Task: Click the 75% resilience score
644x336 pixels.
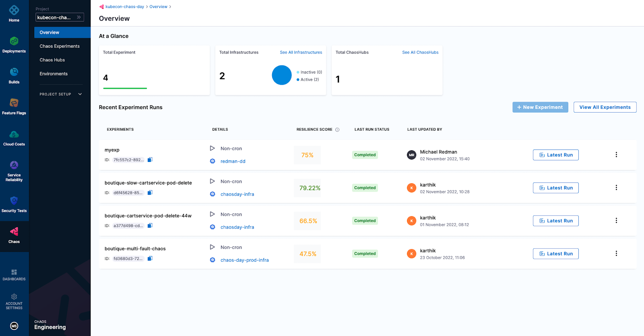Action: click(x=308, y=155)
